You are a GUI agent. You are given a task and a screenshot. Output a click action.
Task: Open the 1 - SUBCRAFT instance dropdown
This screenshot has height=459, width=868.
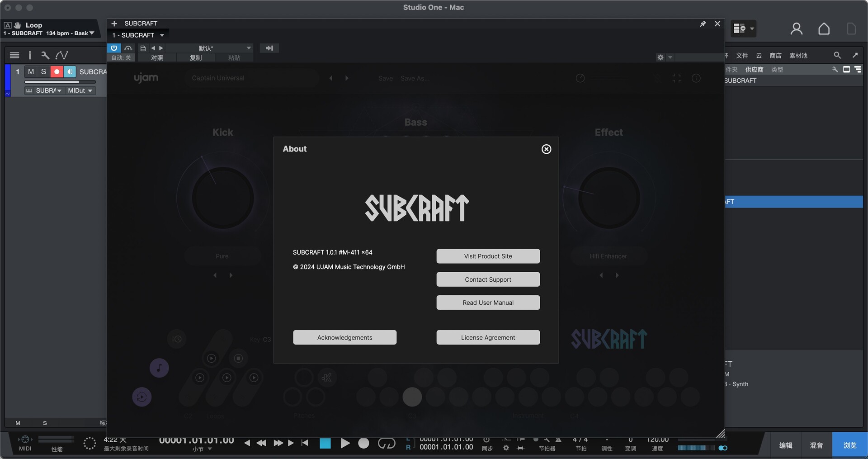(138, 35)
